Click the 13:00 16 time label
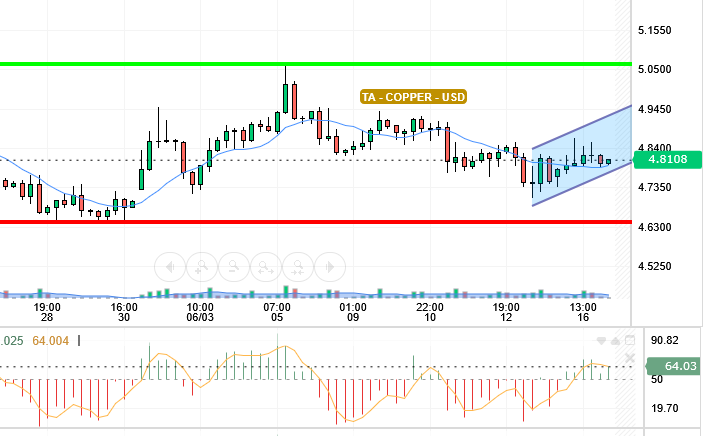Screen dimensions: 703x436 tap(583, 312)
